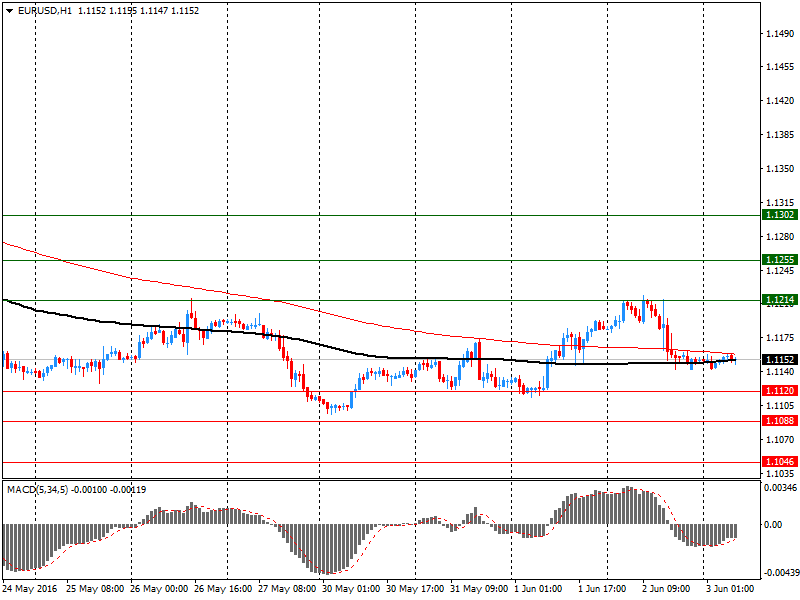Click the 1 Jun 01:00 time label

tap(538, 589)
